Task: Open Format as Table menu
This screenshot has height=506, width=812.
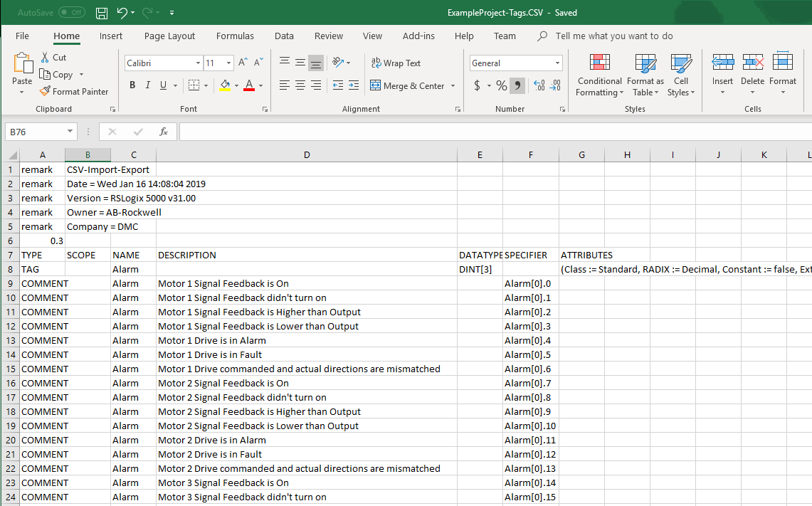Action: coord(645,75)
